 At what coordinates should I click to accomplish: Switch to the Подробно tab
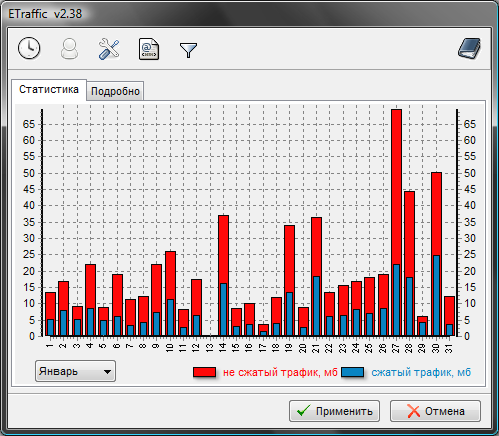(x=115, y=91)
